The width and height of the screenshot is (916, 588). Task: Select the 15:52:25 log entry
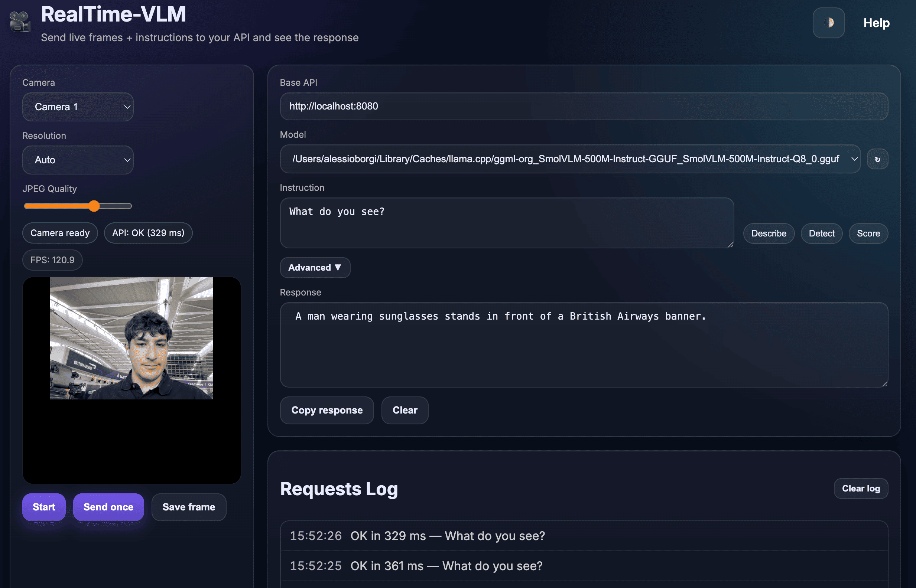point(584,566)
